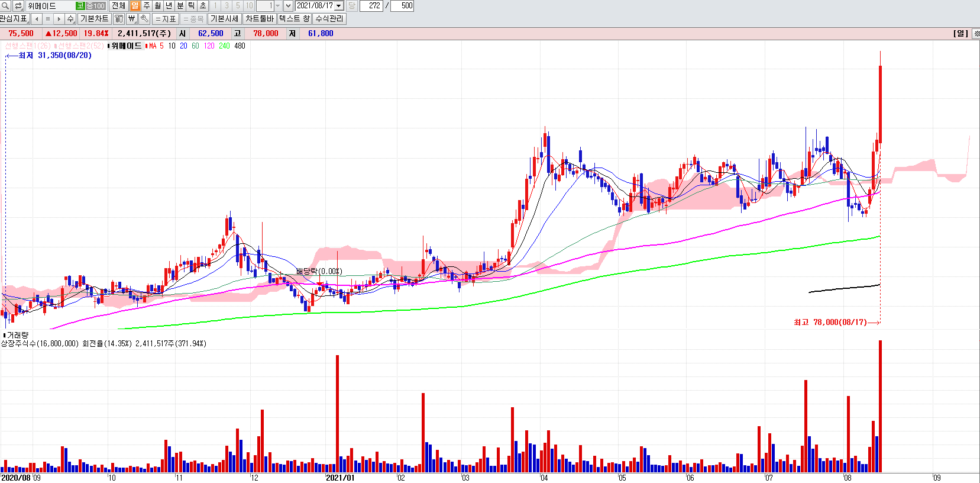The width and height of the screenshot is (980, 483).
Task: Click the blue MA 20 legend value
Action: pos(183,46)
